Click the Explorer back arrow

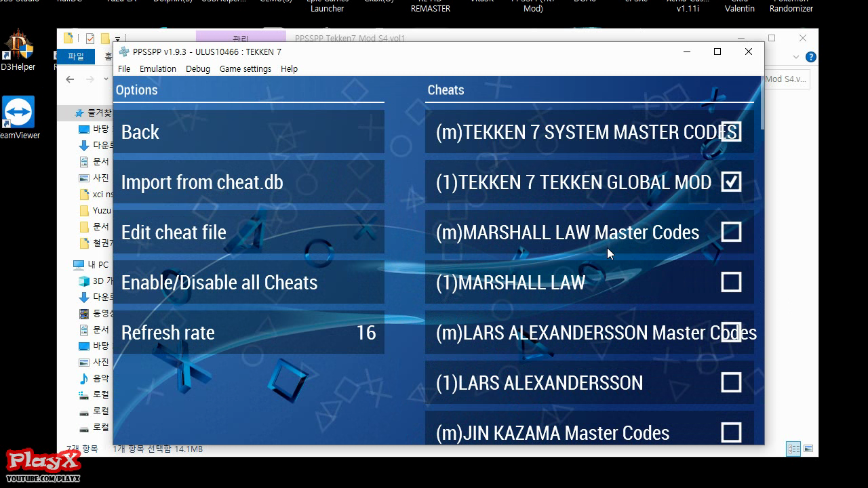point(70,79)
